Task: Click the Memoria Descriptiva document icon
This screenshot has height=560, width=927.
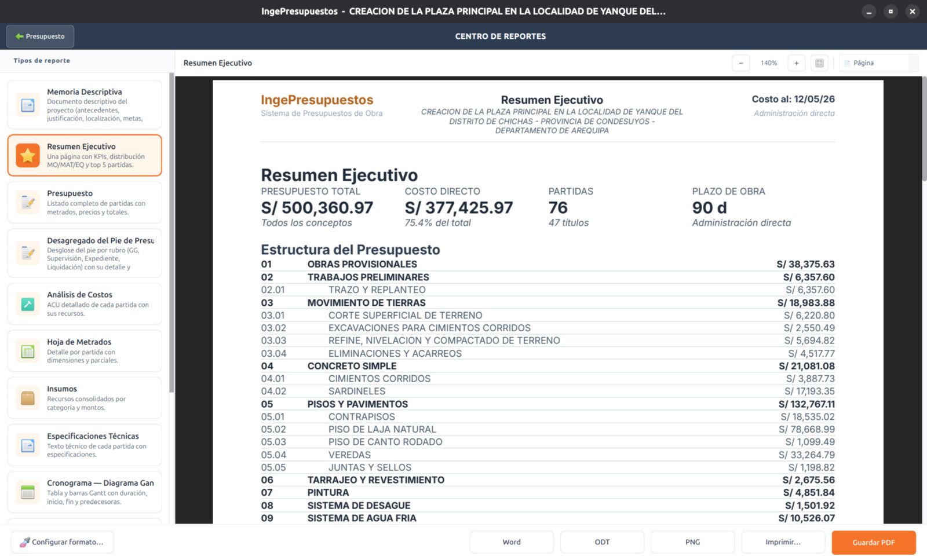Action: [28, 105]
